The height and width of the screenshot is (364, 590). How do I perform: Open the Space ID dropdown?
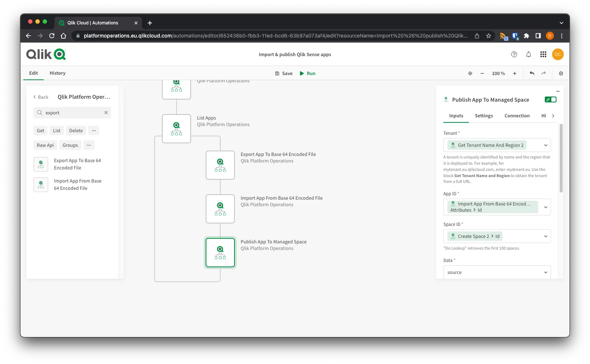click(x=546, y=236)
